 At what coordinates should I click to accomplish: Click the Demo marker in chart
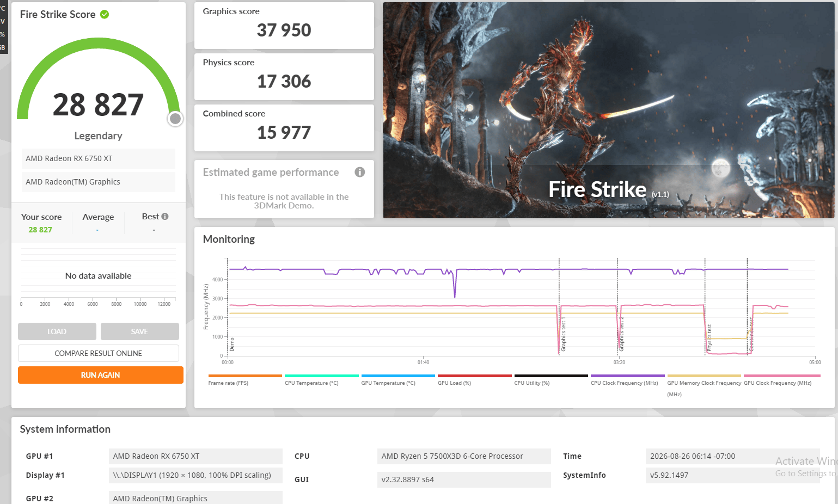[232, 345]
